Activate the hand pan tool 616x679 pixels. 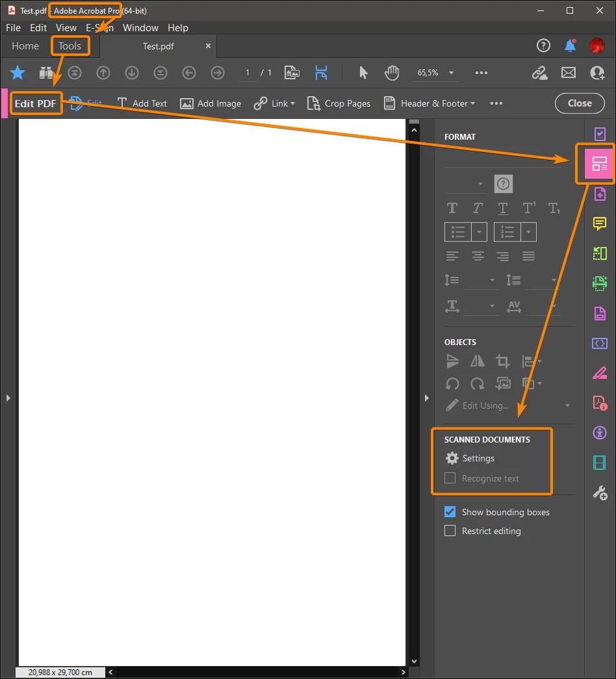click(392, 73)
